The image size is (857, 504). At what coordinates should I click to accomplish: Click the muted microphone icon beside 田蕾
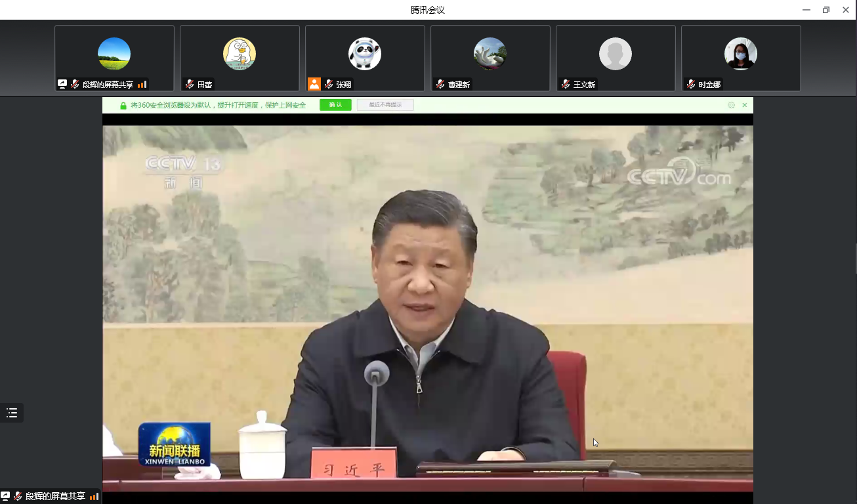click(x=190, y=85)
